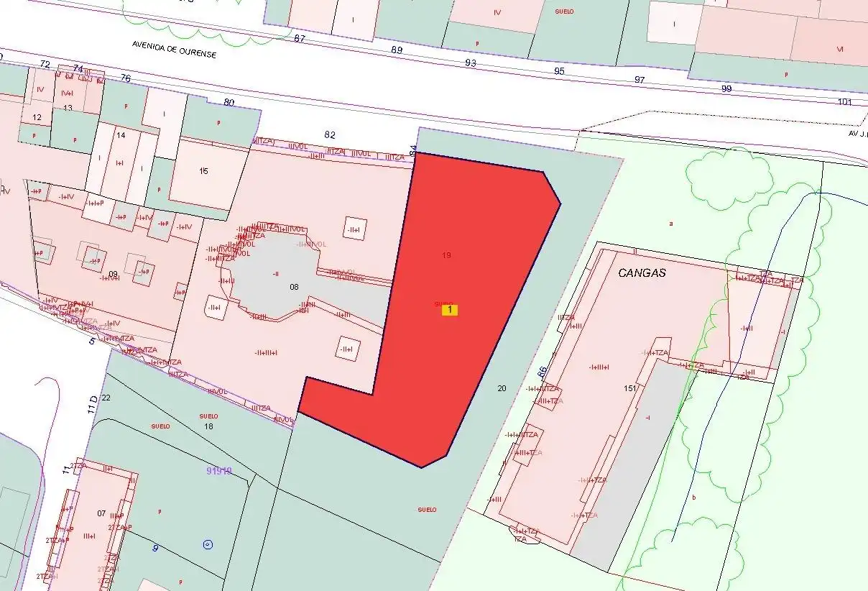The height and width of the screenshot is (591, 868).
Task: Click street number 97
Action: point(640,79)
